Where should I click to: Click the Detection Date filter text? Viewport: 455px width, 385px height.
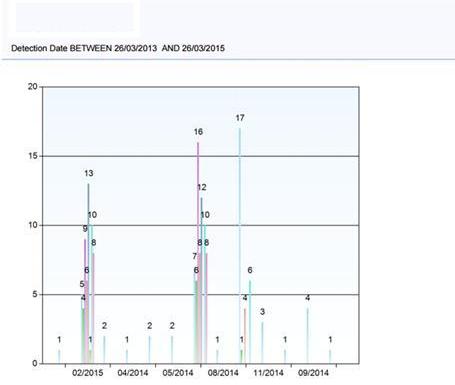118,48
